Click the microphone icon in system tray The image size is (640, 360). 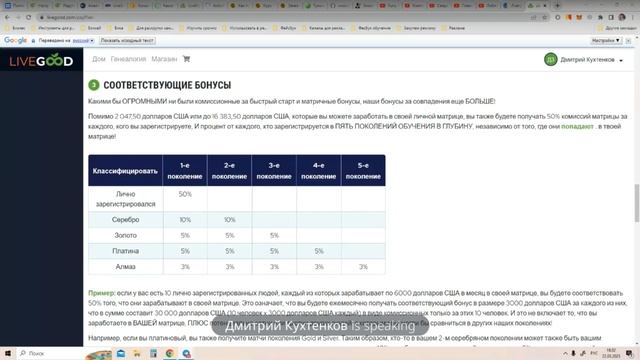pos(573,353)
